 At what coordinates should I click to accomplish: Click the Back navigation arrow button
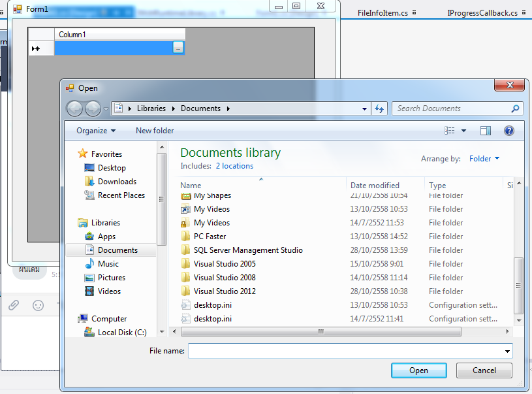75,109
